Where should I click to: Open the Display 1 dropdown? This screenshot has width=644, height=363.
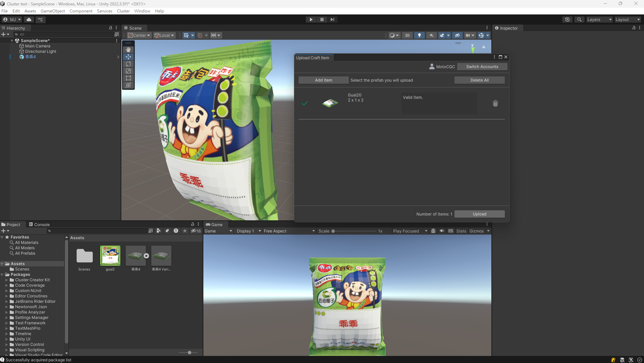click(x=249, y=231)
